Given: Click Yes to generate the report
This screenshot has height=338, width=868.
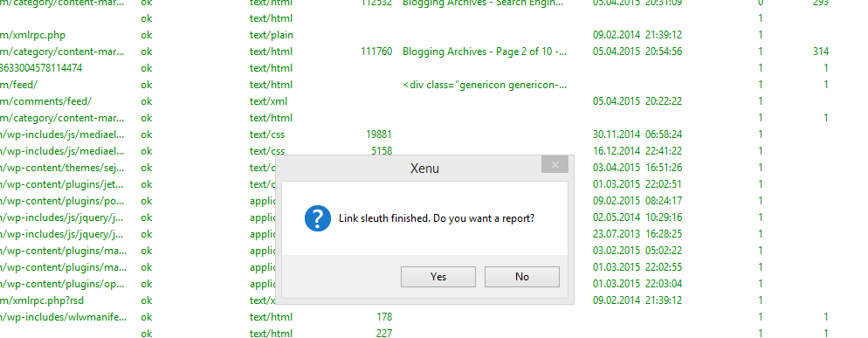Looking at the screenshot, I should coord(437,277).
